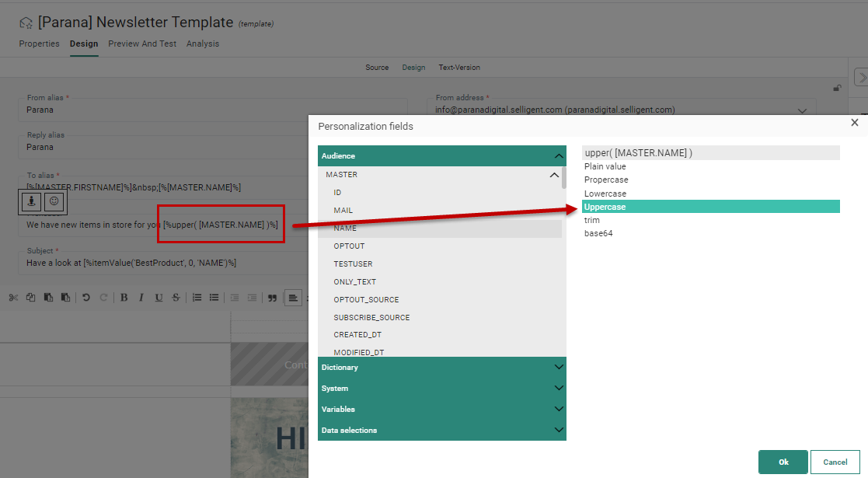Collapse the MASTER tree node
This screenshot has width=868, height=478.
[x=553, y=176]
